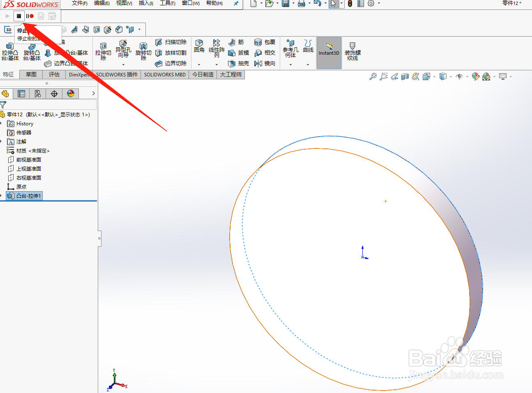Click the Fillet tool

coord(199,46)
